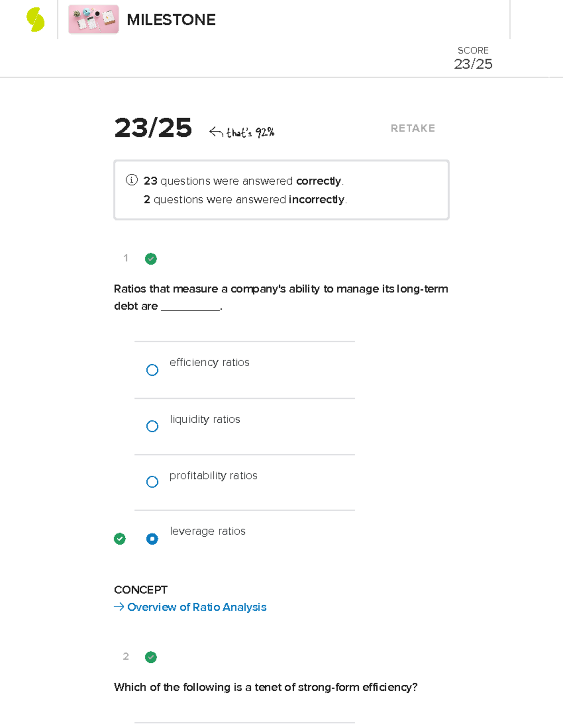This screenshot has width=563, height=728.
Task: Click the 23/25 score display text
Action: click(x=154, y=129)
